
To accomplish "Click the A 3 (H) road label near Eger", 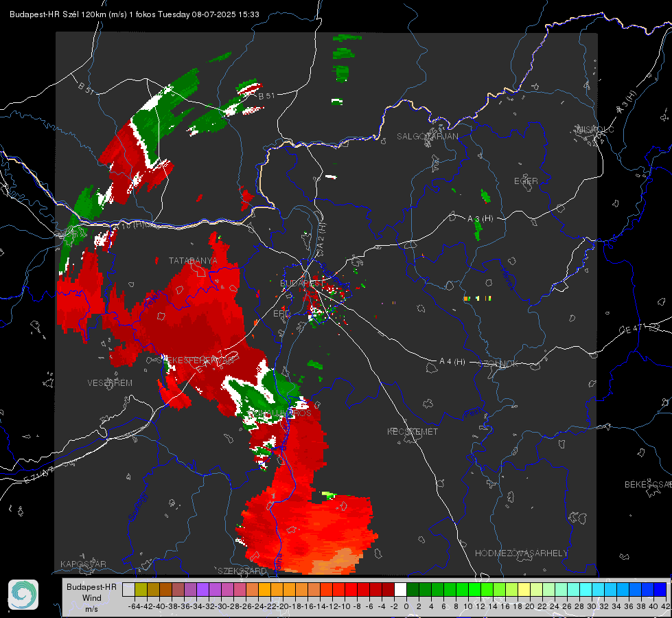I will (x=480, y=219).
